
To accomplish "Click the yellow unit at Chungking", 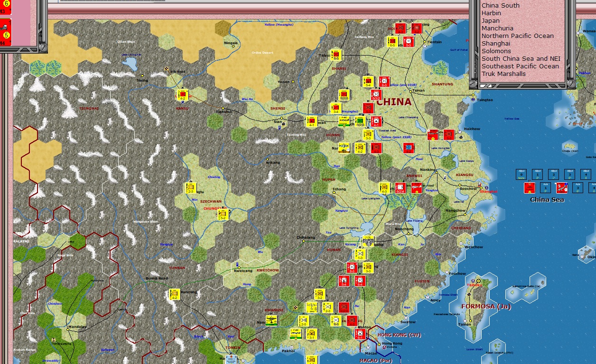I will coord(222,215).
